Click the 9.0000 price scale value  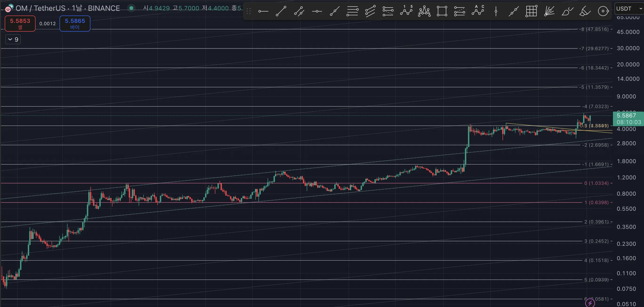[626, 97]
